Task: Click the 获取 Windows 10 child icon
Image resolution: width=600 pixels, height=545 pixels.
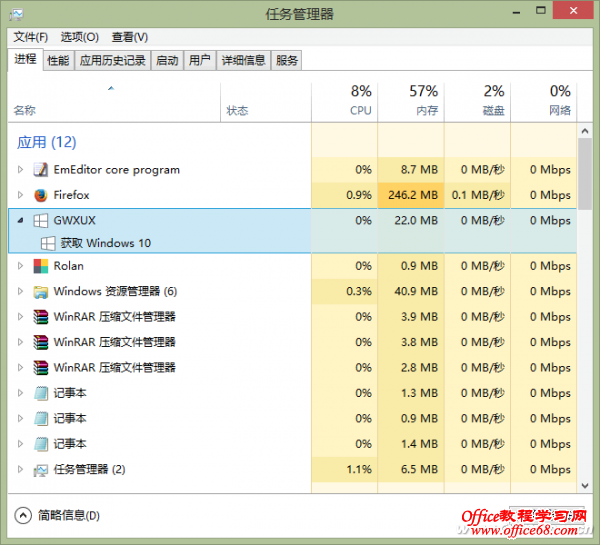Action: coord(48,243)
